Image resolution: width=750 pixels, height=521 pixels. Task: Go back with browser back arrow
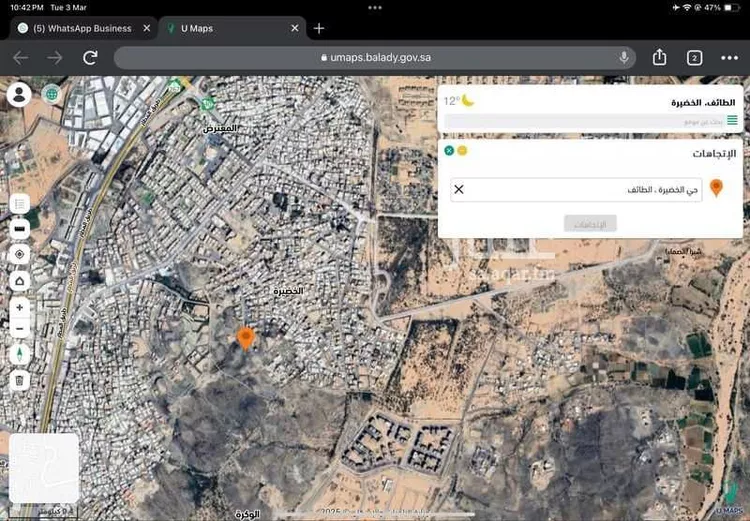21,58
